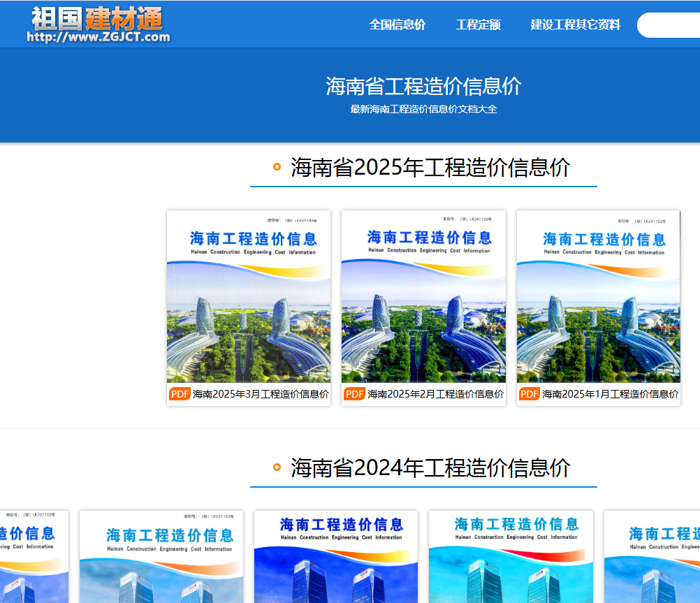Viewport: 700px width, 603px height.
Task: Open the 建设工程其它资料 menu item
Action: [576, 24]
